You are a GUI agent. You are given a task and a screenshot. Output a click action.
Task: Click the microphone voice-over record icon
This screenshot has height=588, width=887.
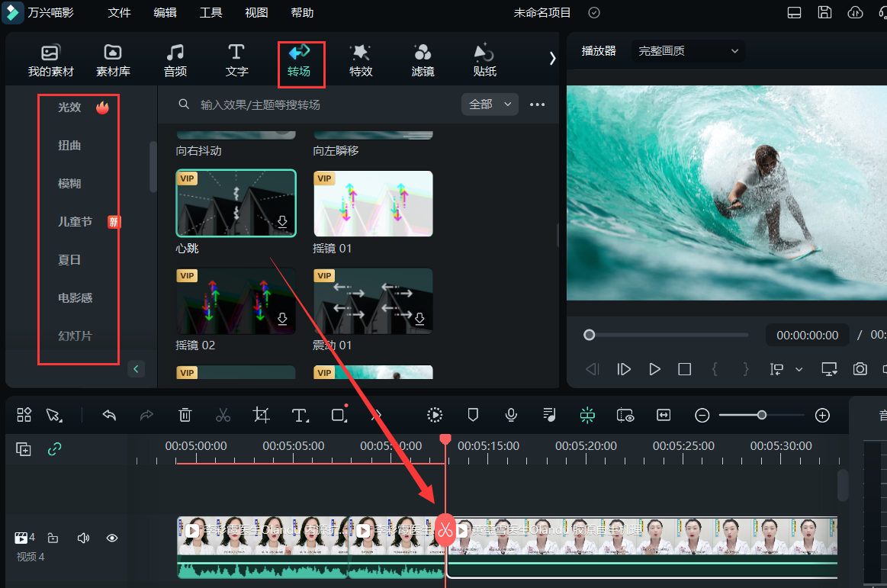[511, 415]
